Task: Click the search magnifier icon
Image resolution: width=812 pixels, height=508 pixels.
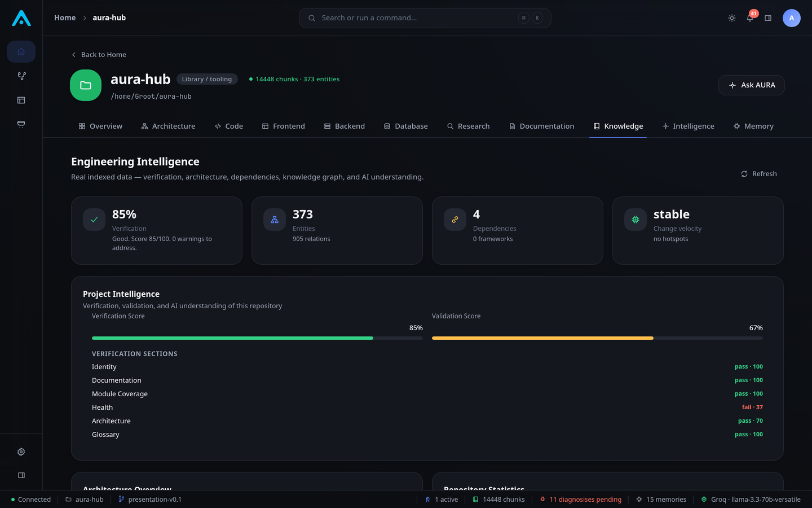Action: tap(312, 18)
